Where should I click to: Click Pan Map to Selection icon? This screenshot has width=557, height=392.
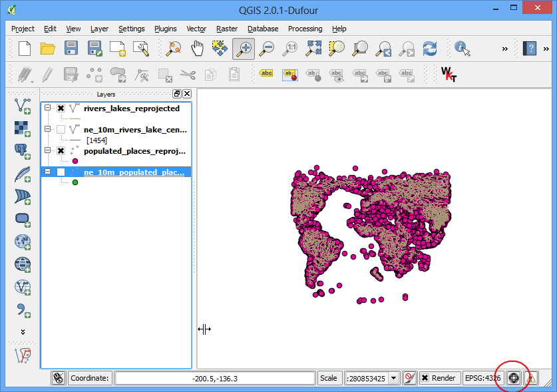tap(220, 49)
